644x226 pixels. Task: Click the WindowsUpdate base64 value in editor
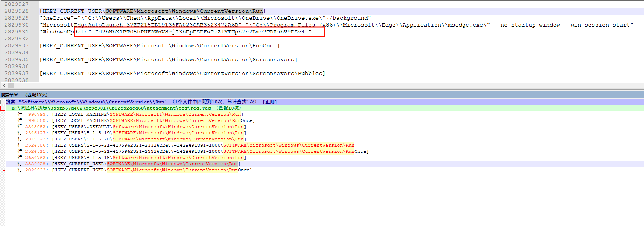pyautogui.click(x=203, y=32)
